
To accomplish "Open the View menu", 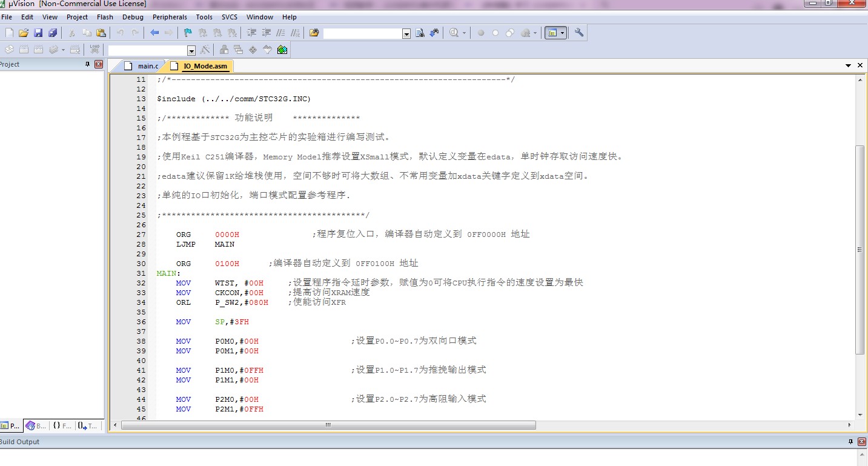I will pos(50,17).
